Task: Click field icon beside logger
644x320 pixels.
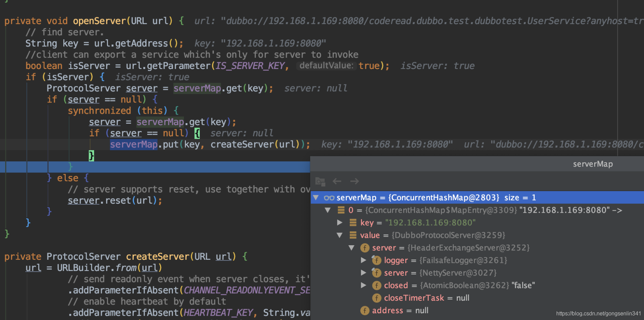Action: point(377,260)
